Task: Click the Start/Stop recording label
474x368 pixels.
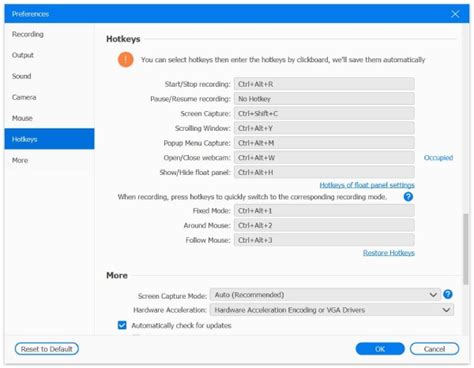Action: click(197, 84)
